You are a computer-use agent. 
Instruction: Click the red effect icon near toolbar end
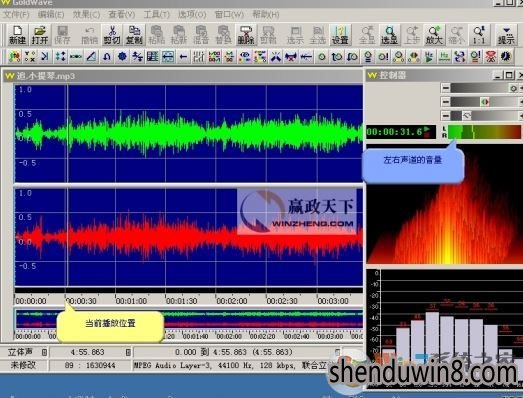click(x=491, y=57)
